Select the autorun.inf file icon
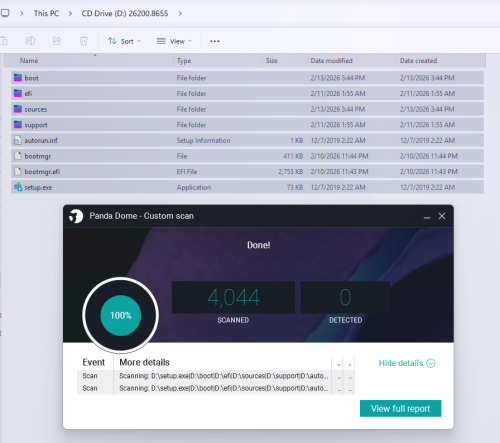 [17, 140]
